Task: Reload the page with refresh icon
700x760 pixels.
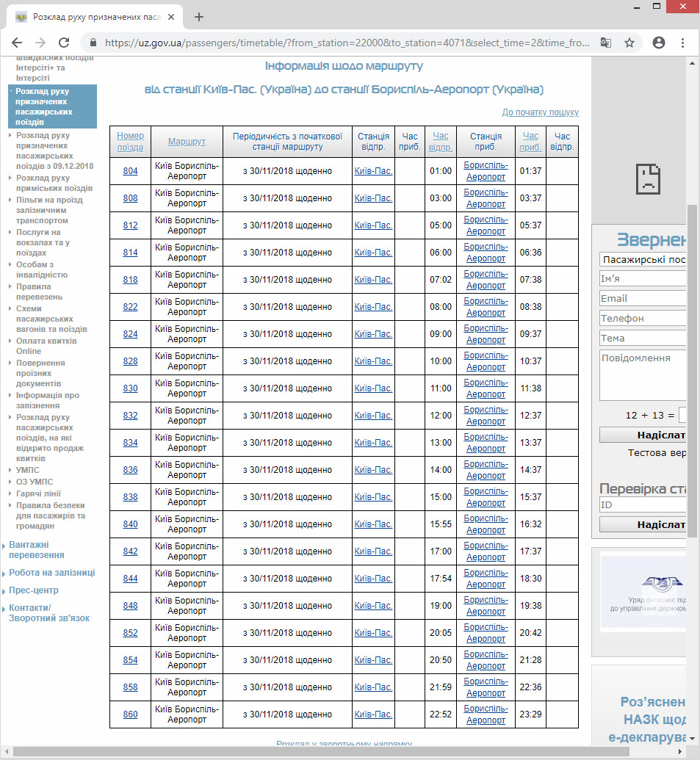Action: click(64, 43)
